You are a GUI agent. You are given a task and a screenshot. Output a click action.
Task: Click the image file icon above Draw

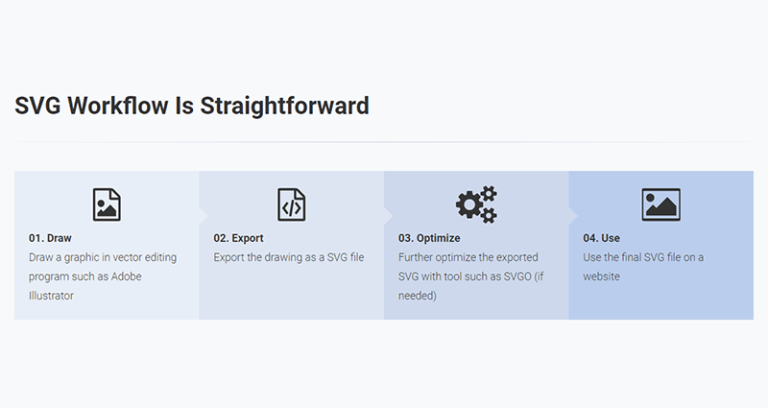pos(106,204)
